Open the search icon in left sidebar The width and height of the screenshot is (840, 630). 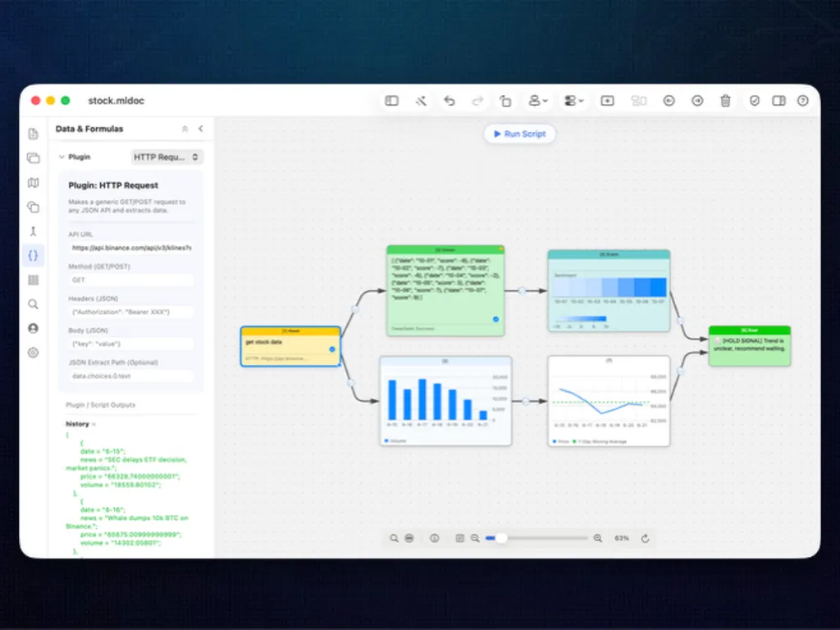click(33, 304)
